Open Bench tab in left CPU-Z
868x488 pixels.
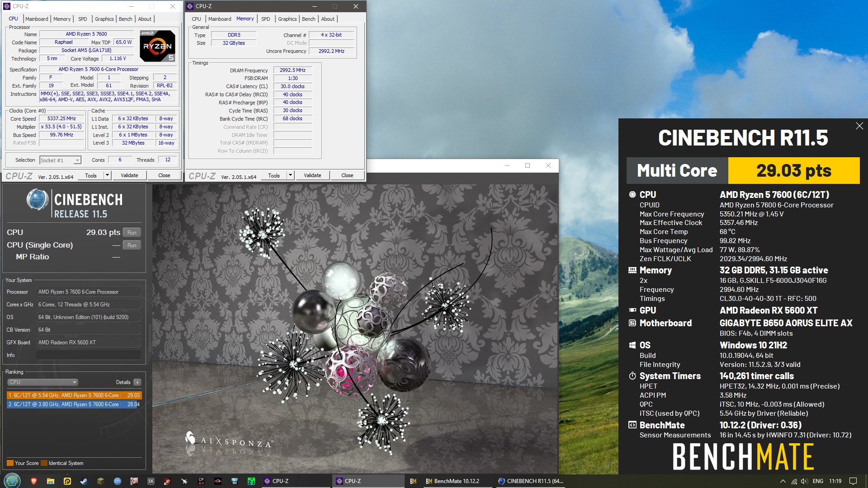(126, 19)
